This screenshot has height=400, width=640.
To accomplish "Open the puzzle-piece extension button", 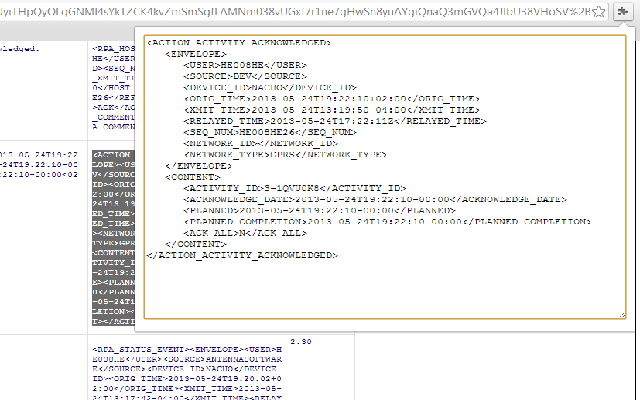I will (622, 11).
